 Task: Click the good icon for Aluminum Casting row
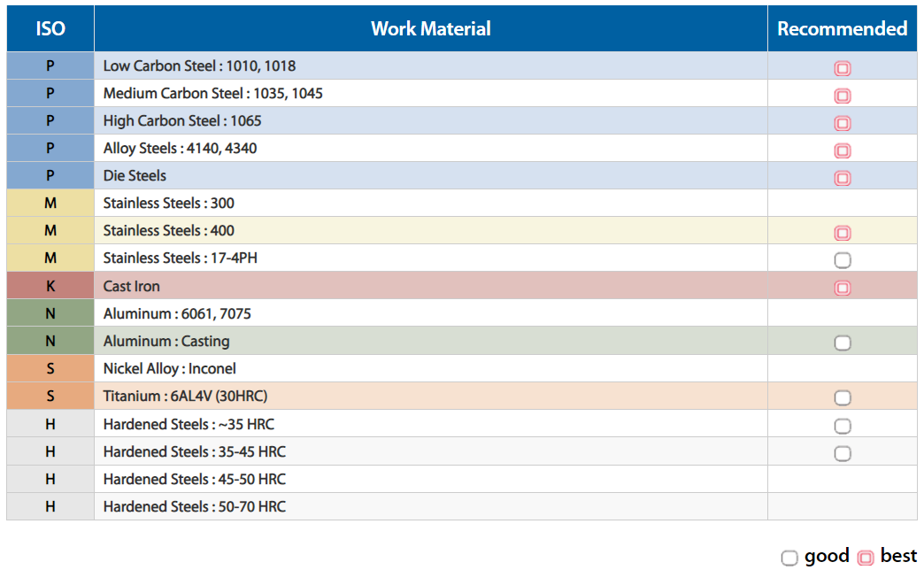tap(843, 343)
